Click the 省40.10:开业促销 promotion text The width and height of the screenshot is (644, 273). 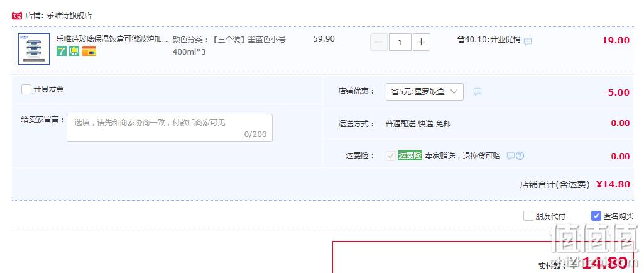(x=489, y=40)
